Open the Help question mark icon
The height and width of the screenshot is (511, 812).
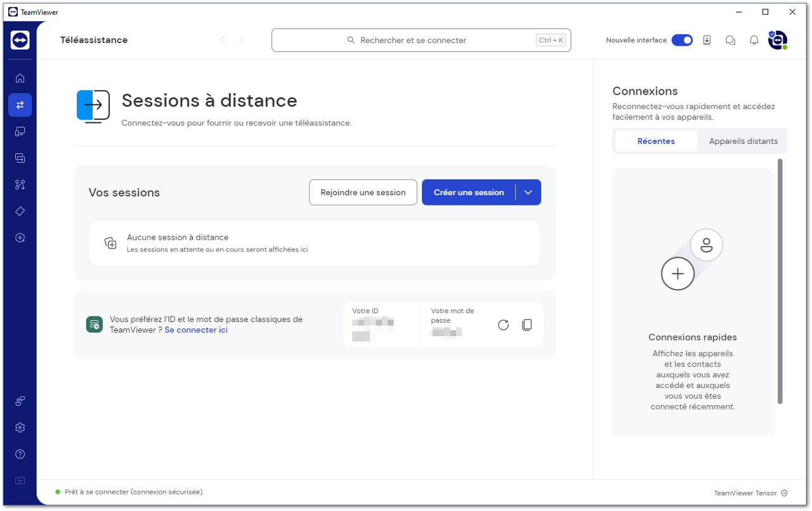20,455
